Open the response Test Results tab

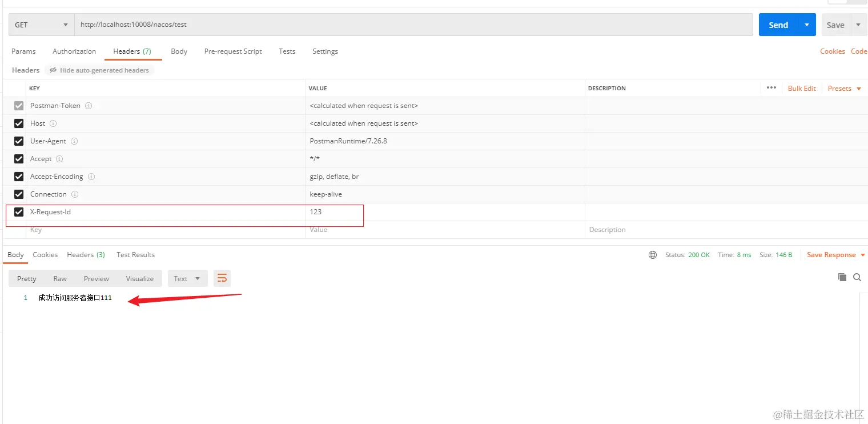tap(135, 255)
